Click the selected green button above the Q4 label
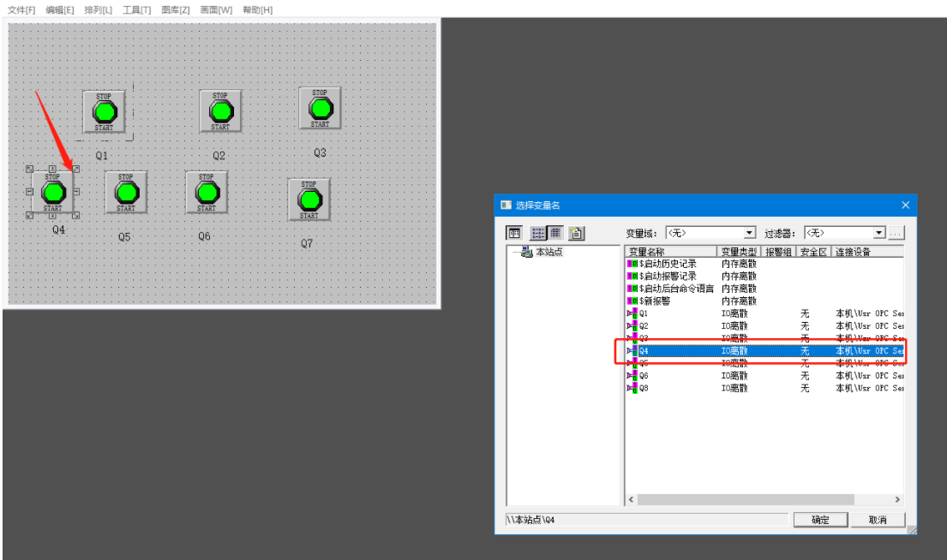Viewport: 947px width, 560px height. click(53, 193)
